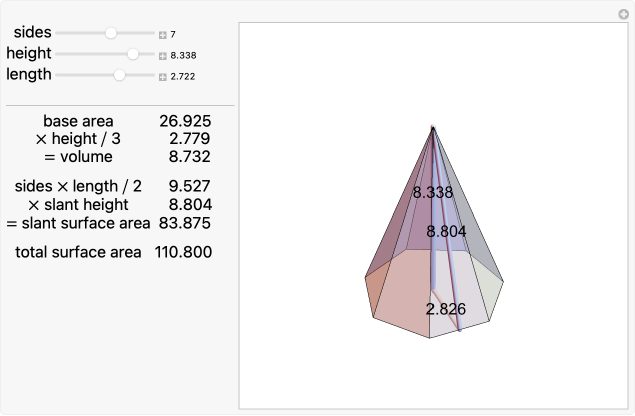
Task: Click the "length" slider label
Action: coord(29,75)
